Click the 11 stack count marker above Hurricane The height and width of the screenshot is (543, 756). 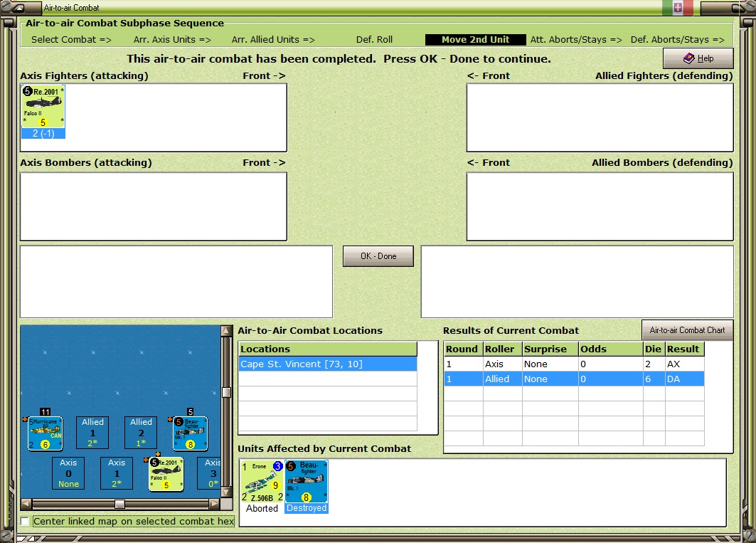[x=45, y=412]
